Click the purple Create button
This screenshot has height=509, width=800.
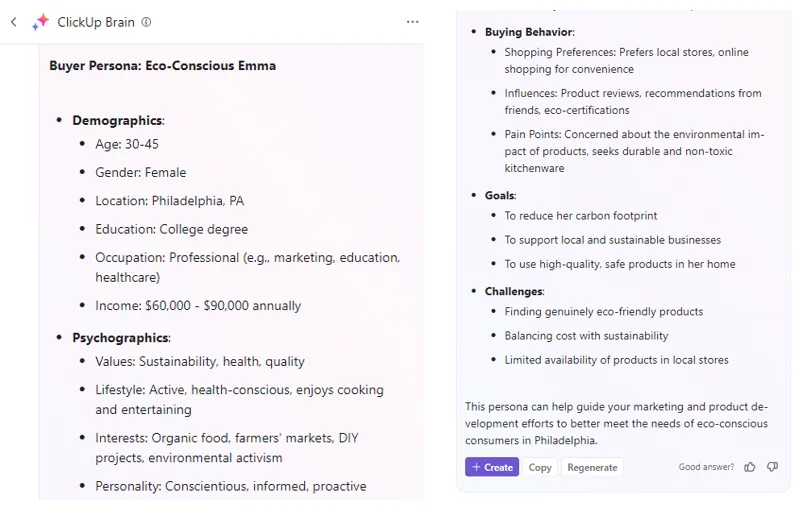(492, 467)
